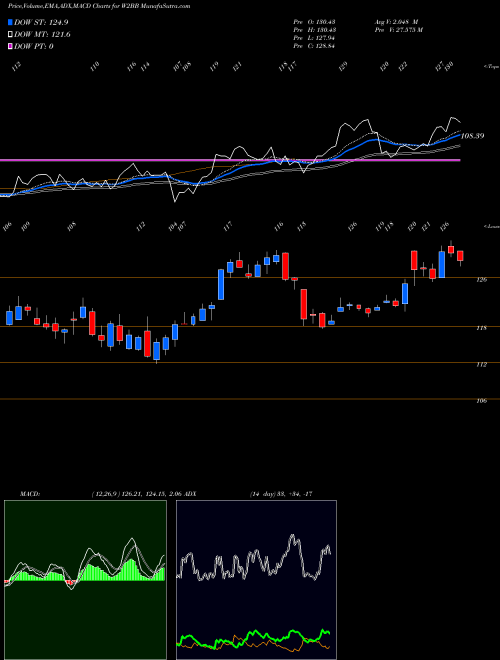Open the dark blue ADX indicator panel
500x660 pixels.
coord(256,580)
